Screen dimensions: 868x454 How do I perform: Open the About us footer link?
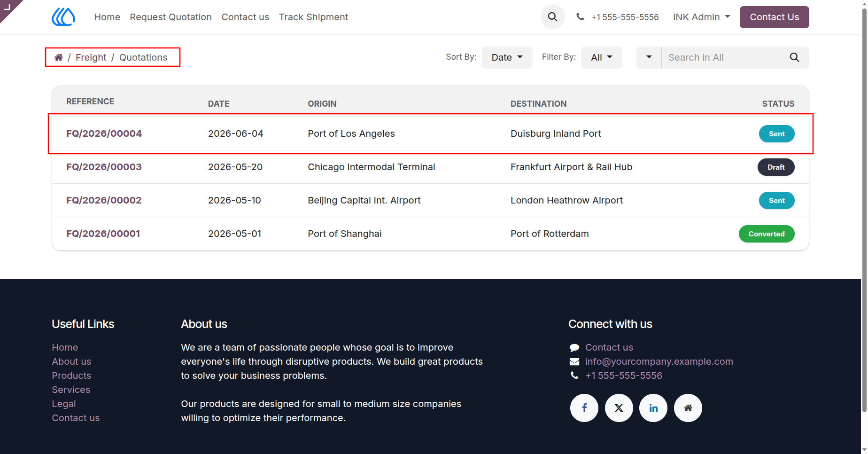click(x=71, y=361)
